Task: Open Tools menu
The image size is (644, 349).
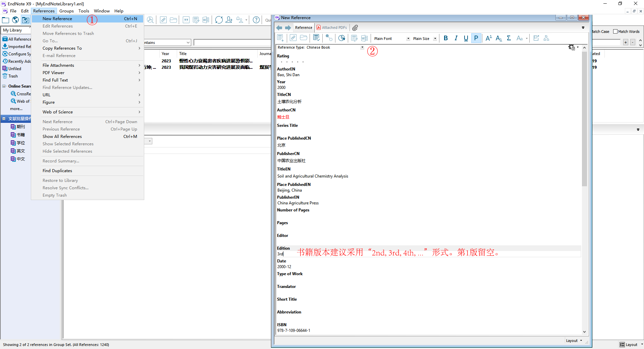Action: tap(84, 11)
